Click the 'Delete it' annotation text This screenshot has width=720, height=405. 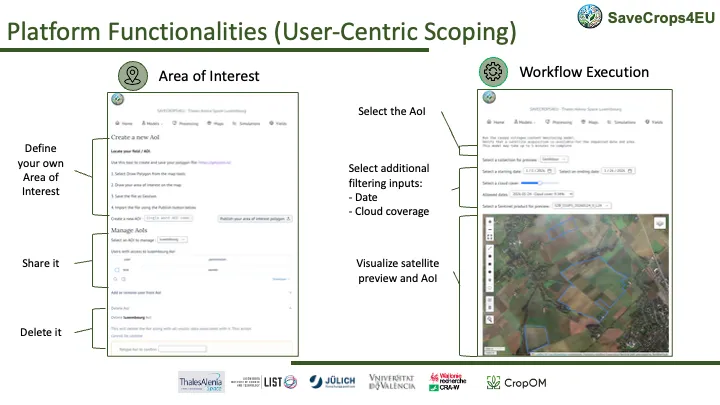pyautogui.click(x=40, y=332)
